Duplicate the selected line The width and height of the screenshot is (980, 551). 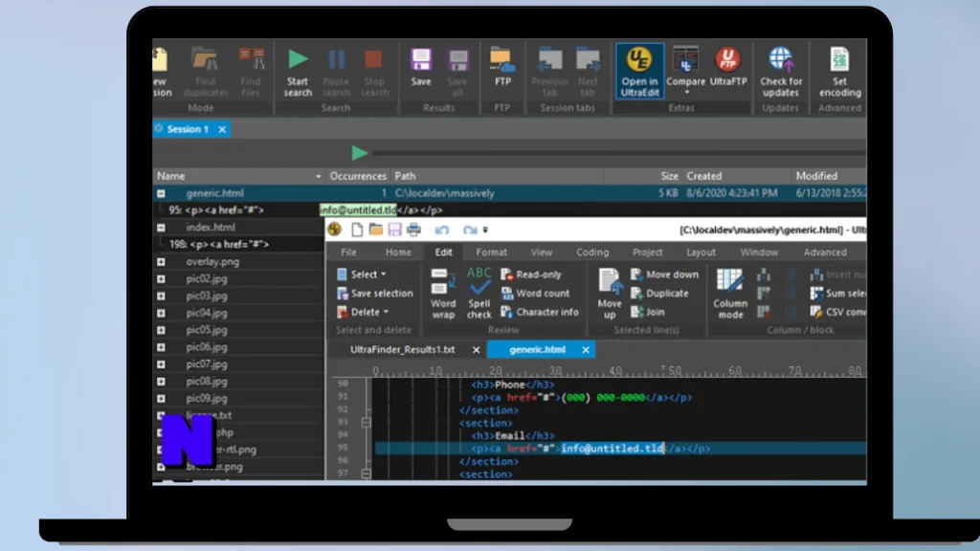[659, 293]
